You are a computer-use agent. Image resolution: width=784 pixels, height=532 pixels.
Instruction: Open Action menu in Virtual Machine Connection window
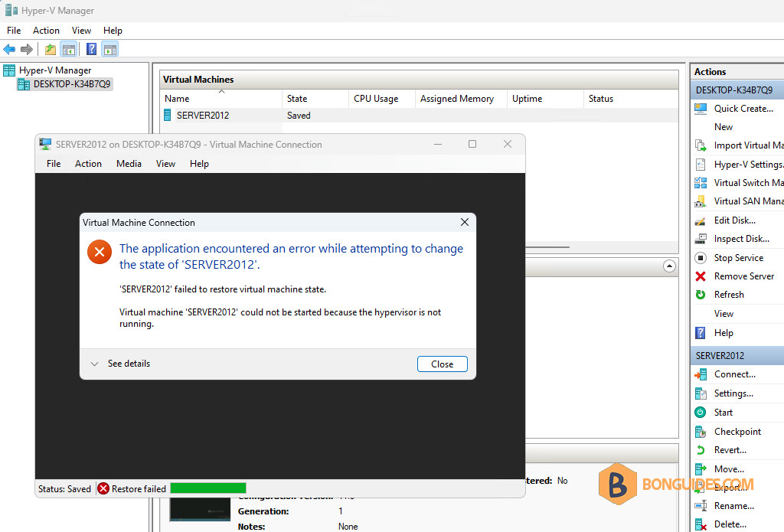click(88, 164)
